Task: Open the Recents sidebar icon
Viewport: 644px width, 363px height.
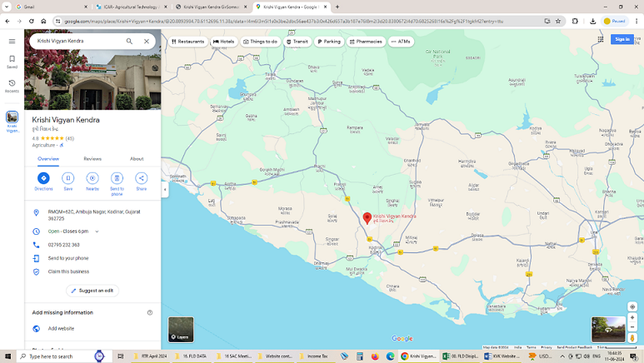Action: click(x=12, y=86)
